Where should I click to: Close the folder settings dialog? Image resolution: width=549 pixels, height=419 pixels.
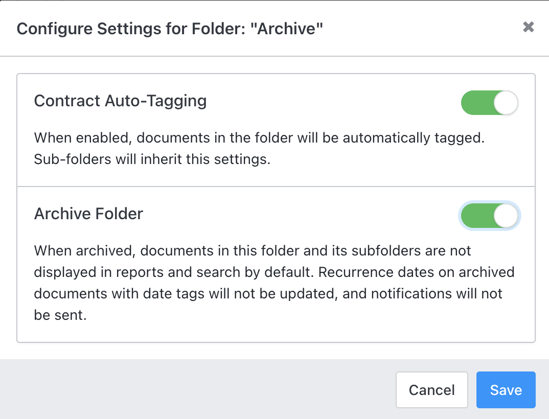(528, 27)
